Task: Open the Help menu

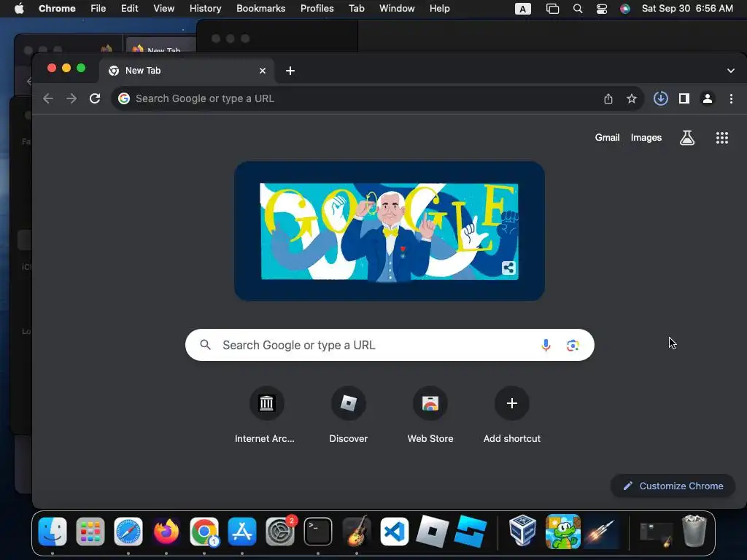Action: point(439,9)
